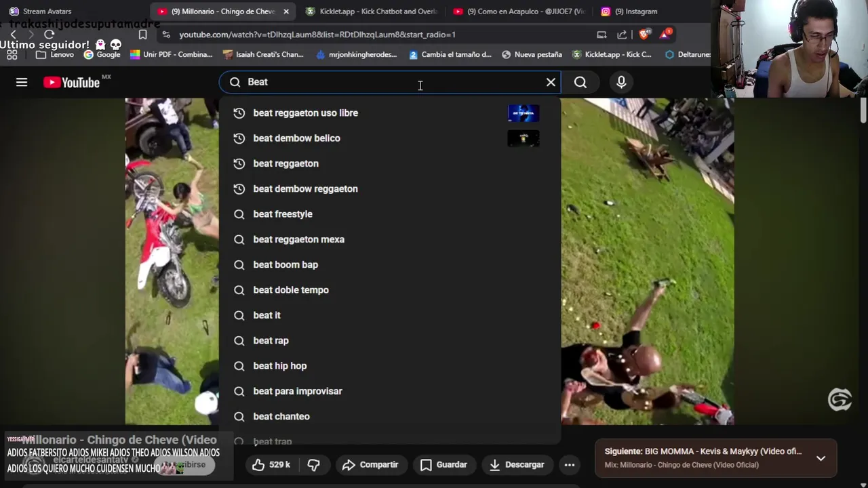Open Deltarune bookmark
868x488 pixels.
(x=687, y=54)
